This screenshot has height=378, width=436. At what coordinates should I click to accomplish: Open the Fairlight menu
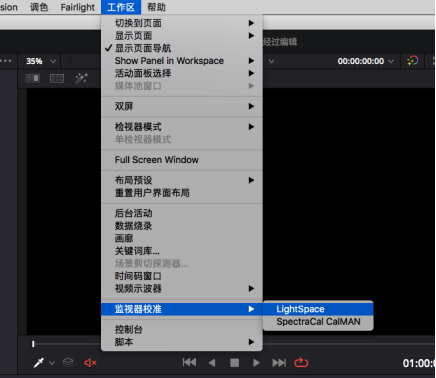(77, 7)
